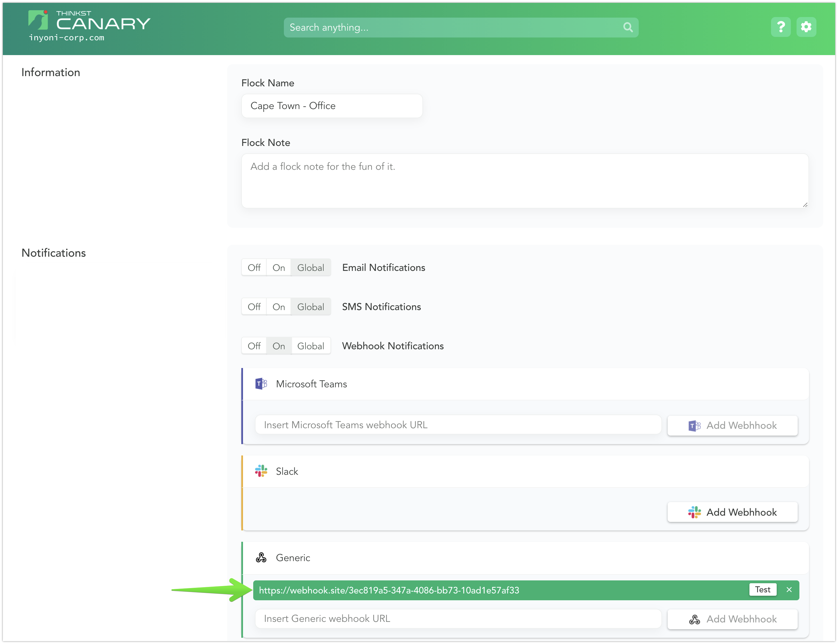
Task: Click Add Webhook for Generic
Action: point(732,619)
